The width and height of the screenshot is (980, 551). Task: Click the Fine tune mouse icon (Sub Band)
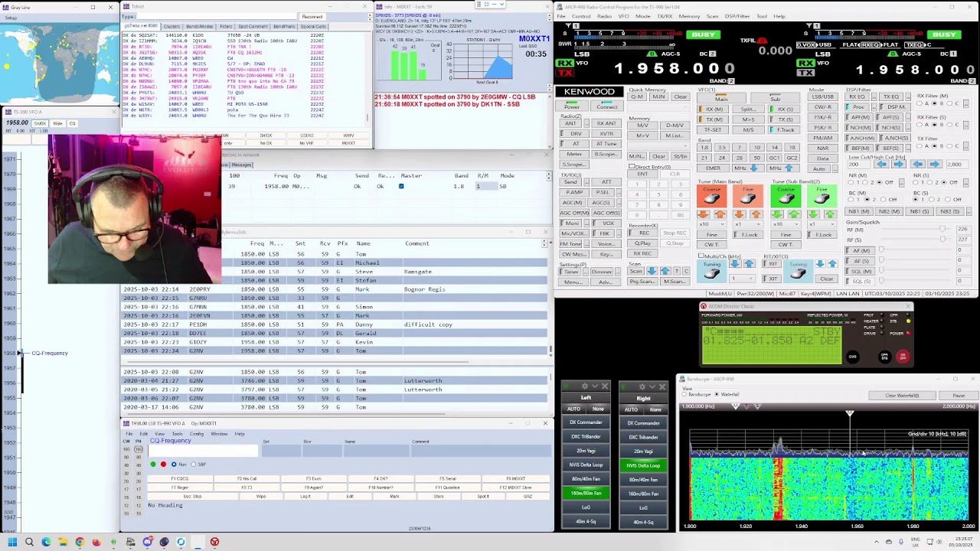point(822,197)
